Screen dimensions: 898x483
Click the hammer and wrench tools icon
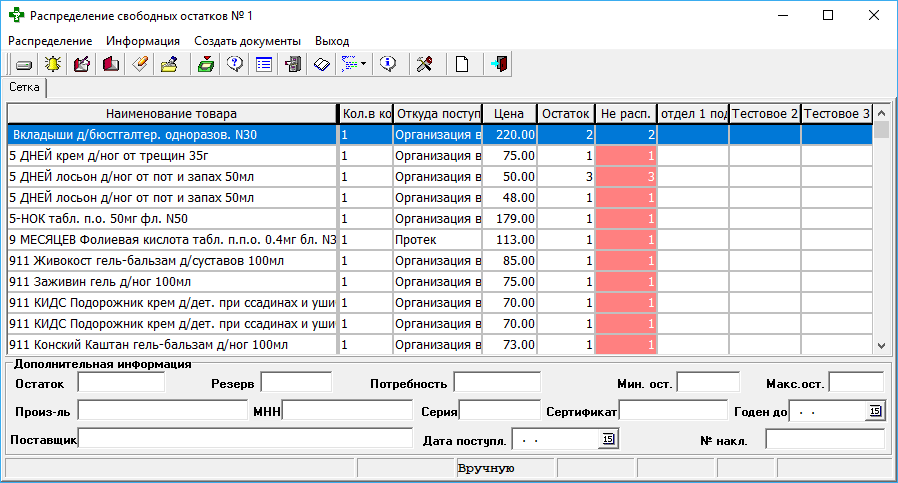point(424,64)
